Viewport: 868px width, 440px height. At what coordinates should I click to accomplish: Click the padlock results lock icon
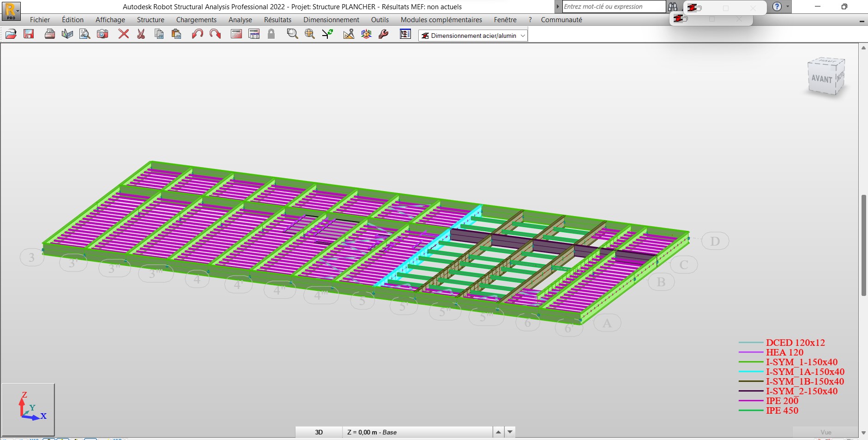(271, 34)
